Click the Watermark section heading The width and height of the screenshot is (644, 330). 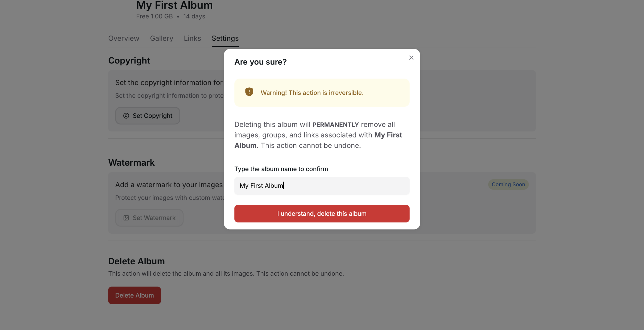pyautogui.click(x=131, y=163)
